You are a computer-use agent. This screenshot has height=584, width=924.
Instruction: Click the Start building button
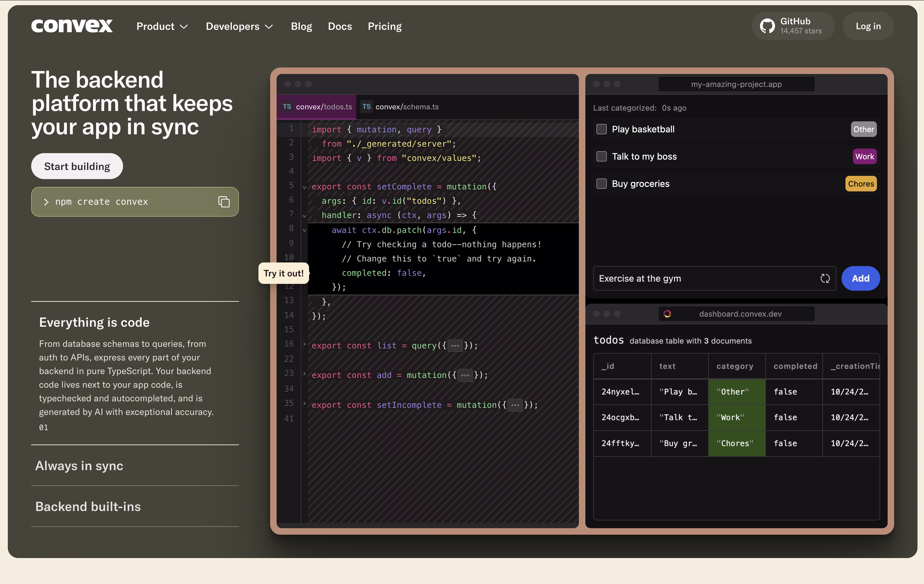[77, 166]
